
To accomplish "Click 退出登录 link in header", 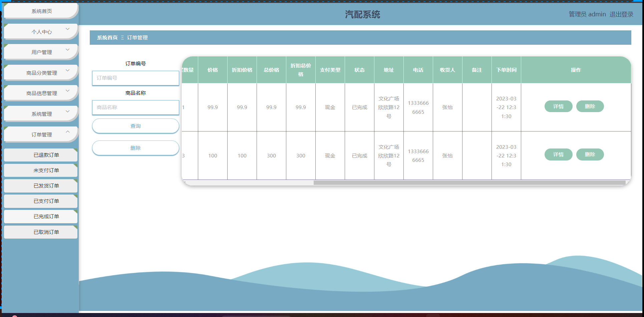I will click(621, 14).
